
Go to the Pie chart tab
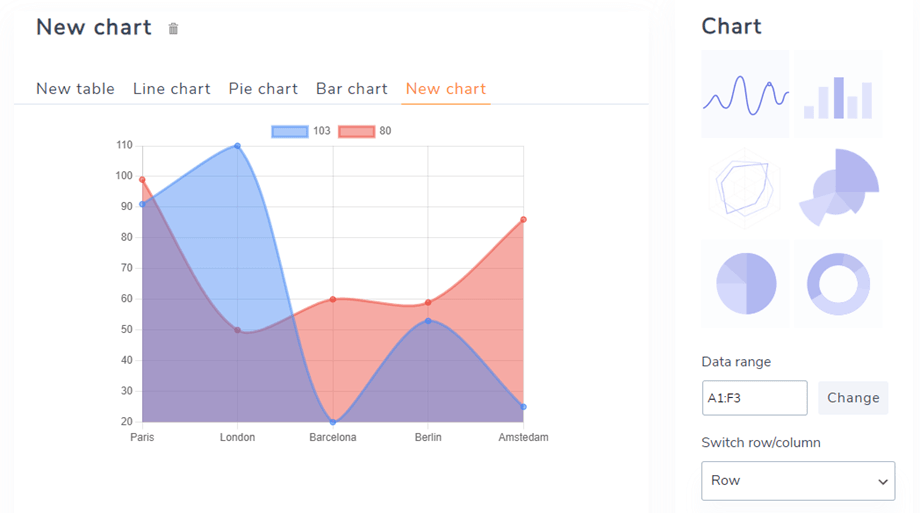point(263,89)
